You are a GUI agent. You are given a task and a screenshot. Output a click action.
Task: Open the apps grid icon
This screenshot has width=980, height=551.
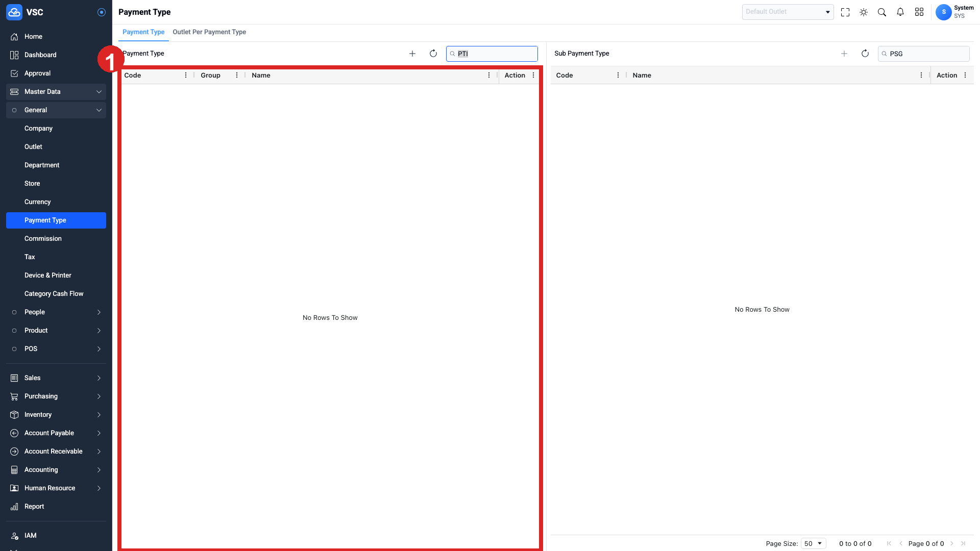pyautogui.click(x=919, y=12)
